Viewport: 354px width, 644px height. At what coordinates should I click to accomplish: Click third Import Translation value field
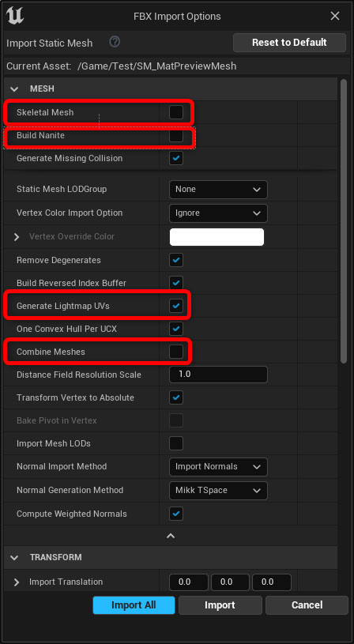272,582
